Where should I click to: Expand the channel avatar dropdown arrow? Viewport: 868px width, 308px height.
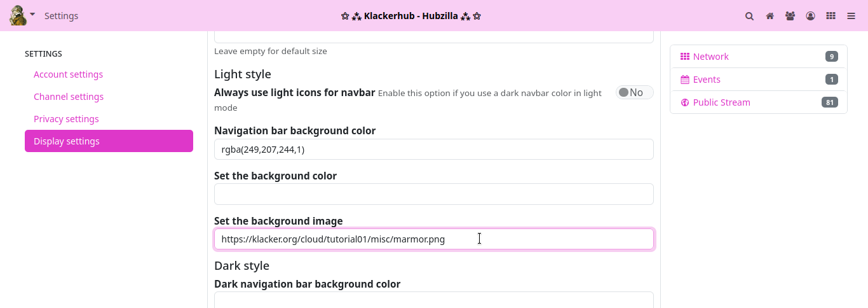pos(32,13)
